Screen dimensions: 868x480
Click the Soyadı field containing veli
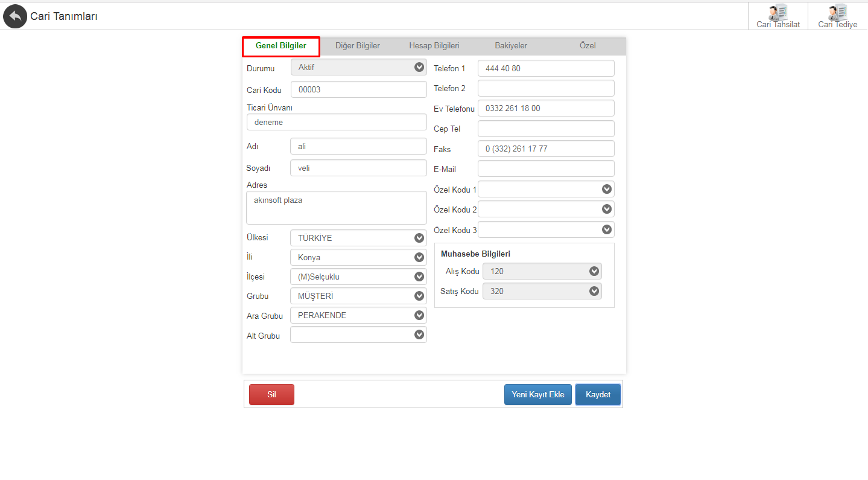(358, 168)
